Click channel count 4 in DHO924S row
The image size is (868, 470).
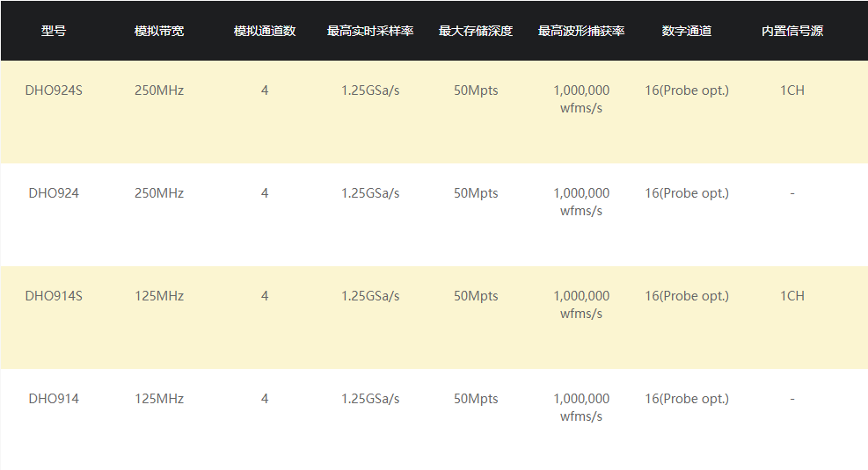point(265,90)
